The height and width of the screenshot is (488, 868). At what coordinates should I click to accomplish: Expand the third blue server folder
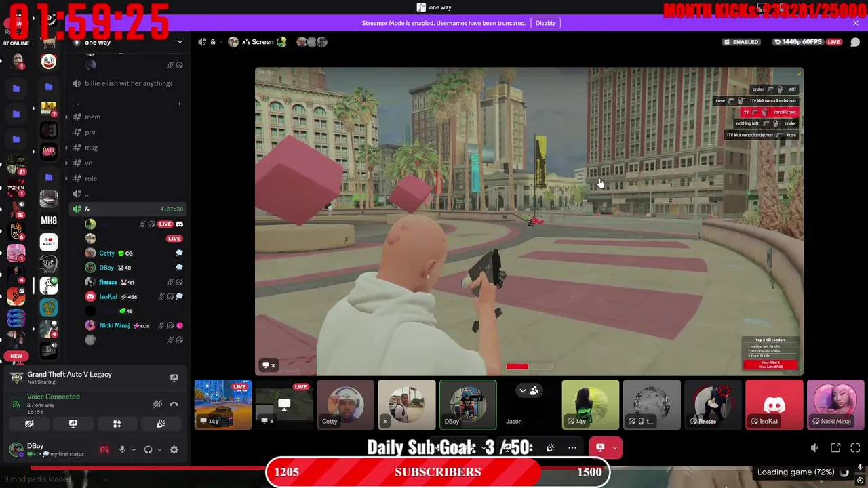pyautogui.click(x=16, y=139)
